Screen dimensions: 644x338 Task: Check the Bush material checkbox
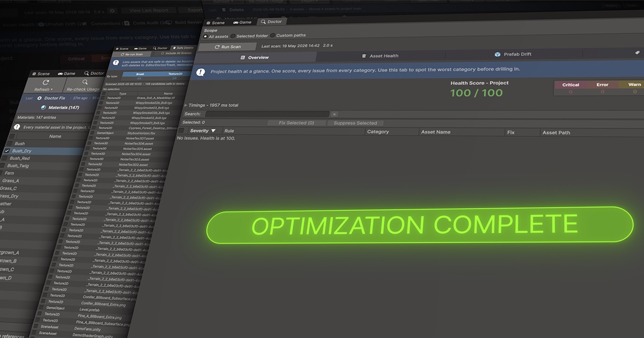point(9,144)
